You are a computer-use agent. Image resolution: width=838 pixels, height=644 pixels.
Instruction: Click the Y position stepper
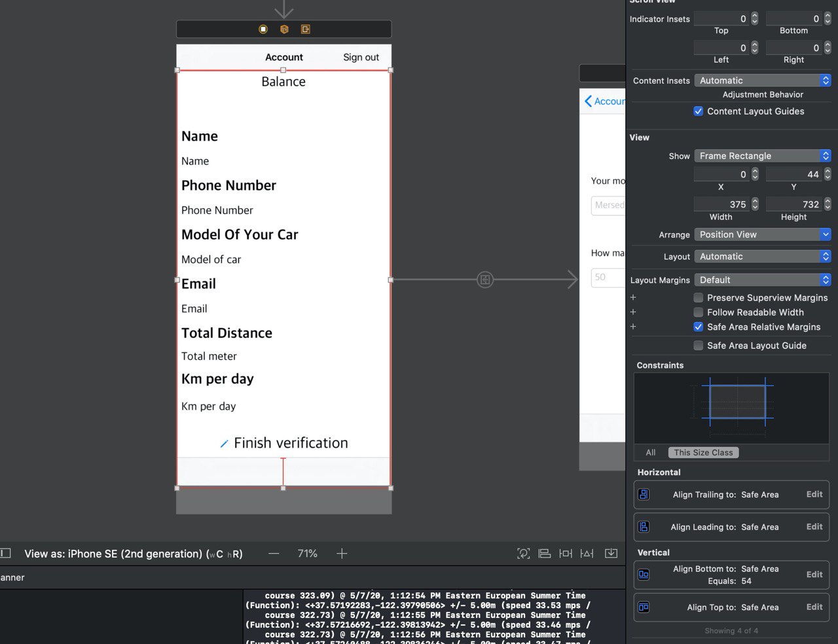click(x=828, y=174)
